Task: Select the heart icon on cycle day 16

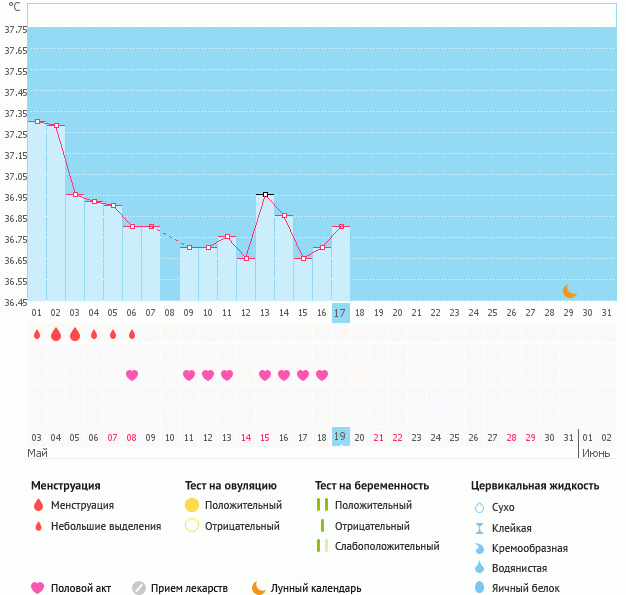Action: tap(322, 375)
